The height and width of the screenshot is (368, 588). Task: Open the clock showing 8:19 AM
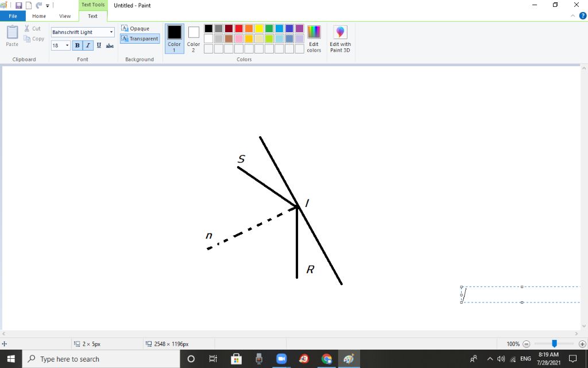[548, 359]
